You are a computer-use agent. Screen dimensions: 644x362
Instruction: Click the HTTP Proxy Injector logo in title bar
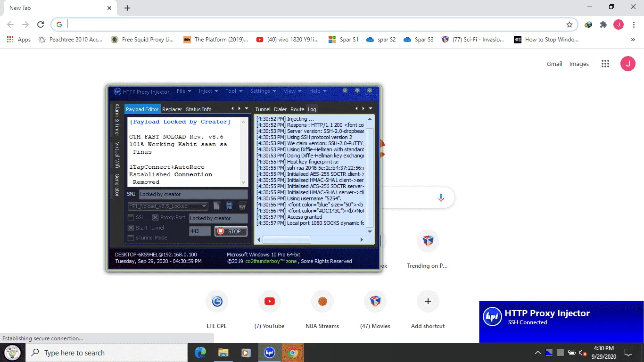point(117,91)
